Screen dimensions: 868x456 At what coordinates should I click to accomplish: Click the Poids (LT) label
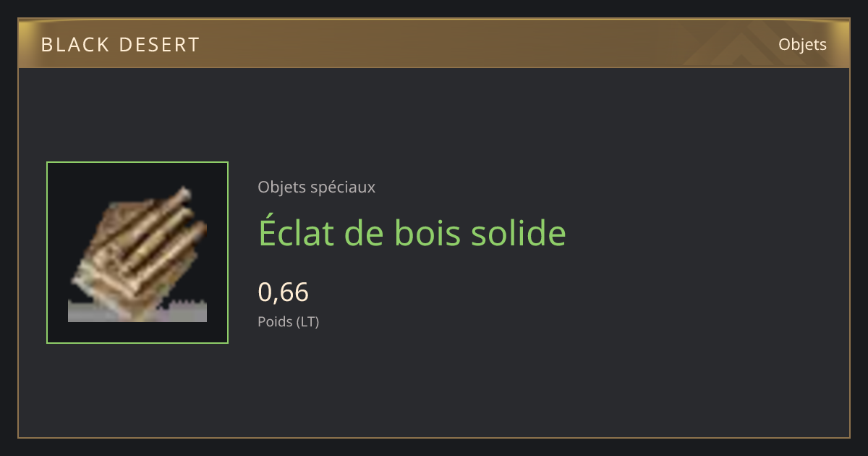pos(289,322)
